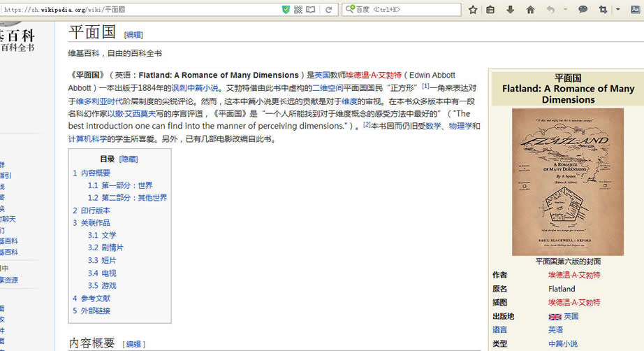Jump to section 4 参考文献
This screenshot has height=351, width=644.
coord(92,299)
